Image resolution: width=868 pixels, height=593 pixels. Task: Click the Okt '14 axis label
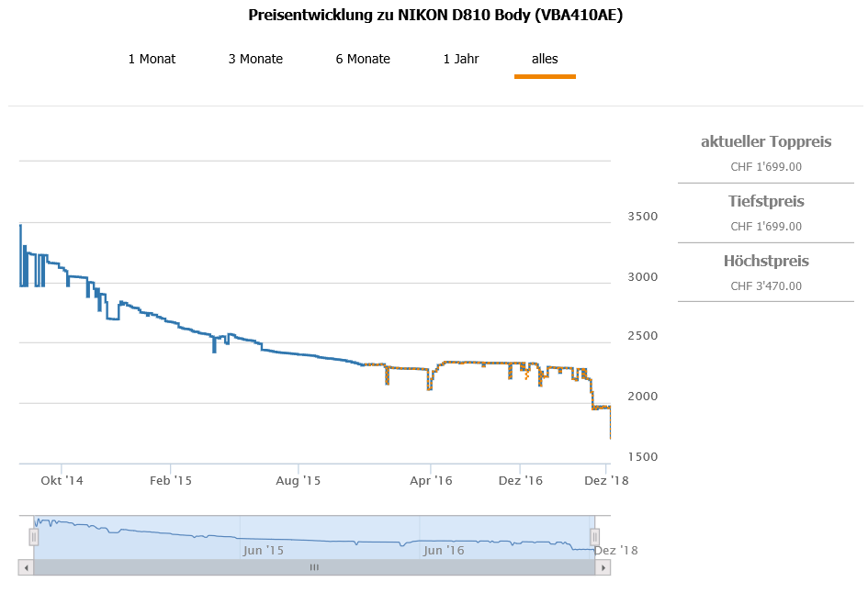pos(62,481)
